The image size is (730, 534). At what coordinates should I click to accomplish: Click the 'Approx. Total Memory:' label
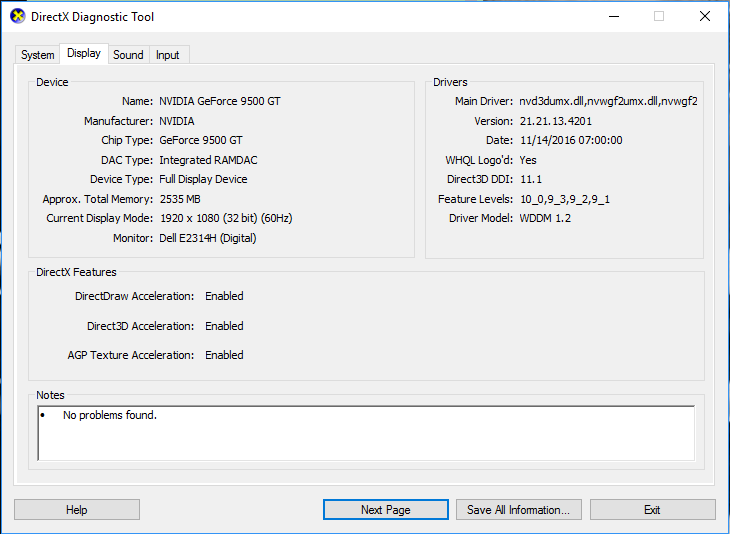pyautogui.click(x=98, y=199)
